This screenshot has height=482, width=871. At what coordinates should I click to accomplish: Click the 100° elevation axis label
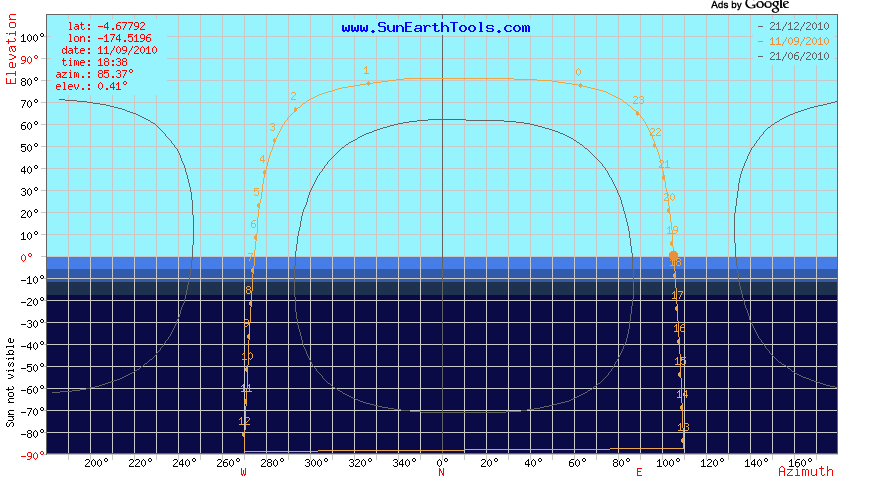pos(33,38)
